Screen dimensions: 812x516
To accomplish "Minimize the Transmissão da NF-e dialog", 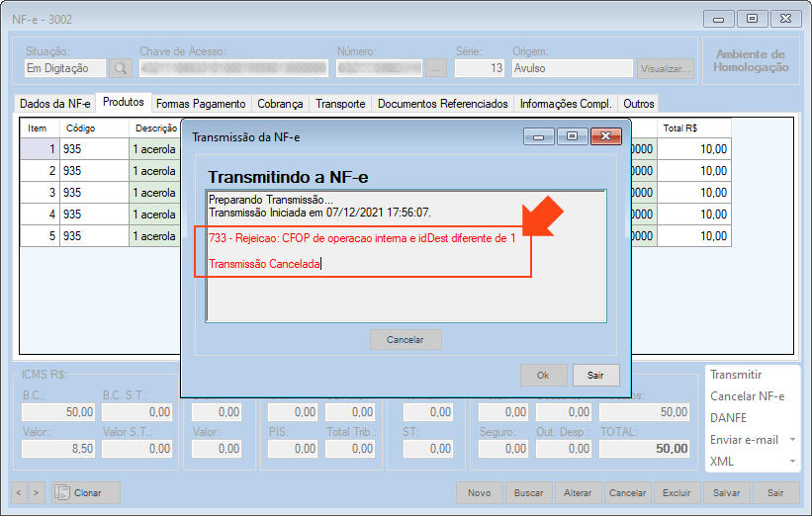I will pos(539,137).
